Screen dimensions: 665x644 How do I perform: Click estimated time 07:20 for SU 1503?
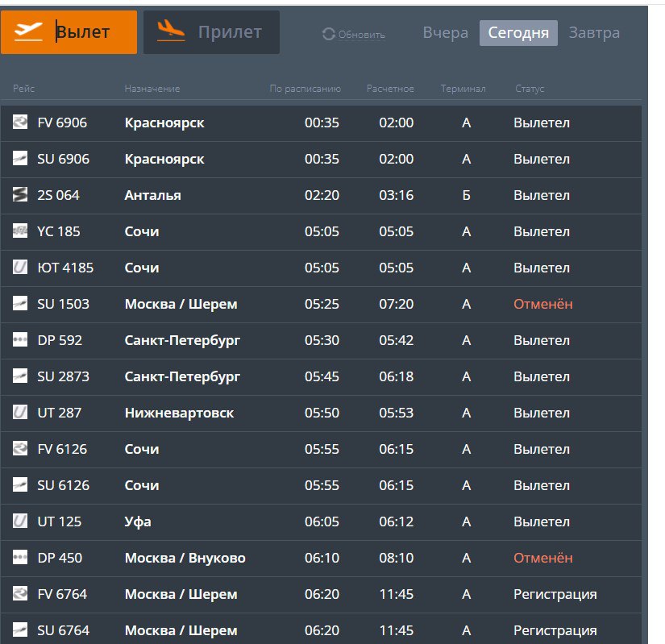click(396, 304)
